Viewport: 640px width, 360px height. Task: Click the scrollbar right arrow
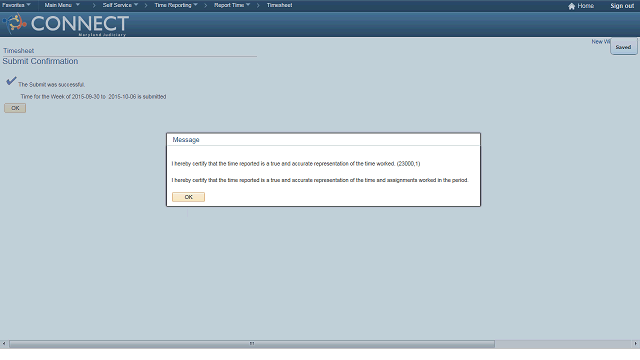pyautogui.click(x=636, y=344)
